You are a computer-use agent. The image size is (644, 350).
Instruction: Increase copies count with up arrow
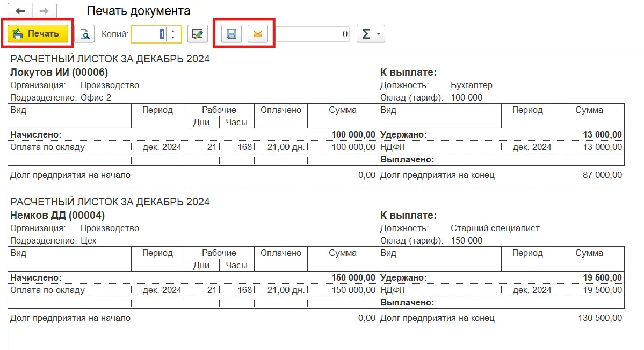(x=173, y=31)
